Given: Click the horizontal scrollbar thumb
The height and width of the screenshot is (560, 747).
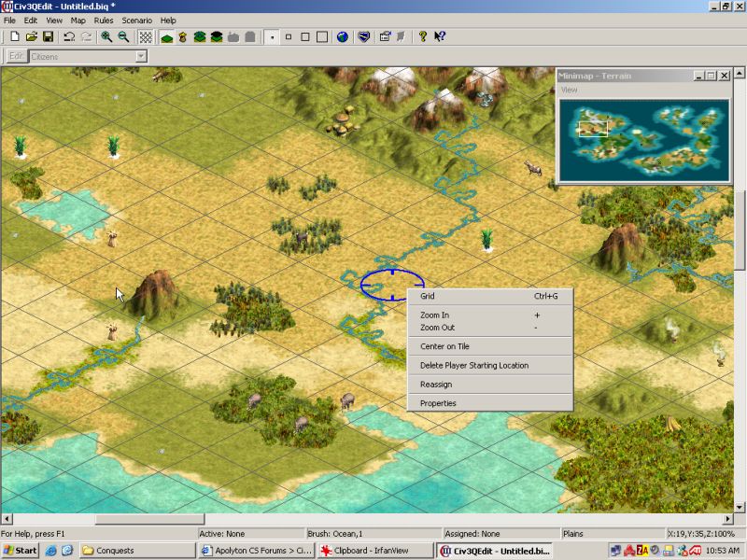Looking at the screenshot, I should tap(149, 519).
